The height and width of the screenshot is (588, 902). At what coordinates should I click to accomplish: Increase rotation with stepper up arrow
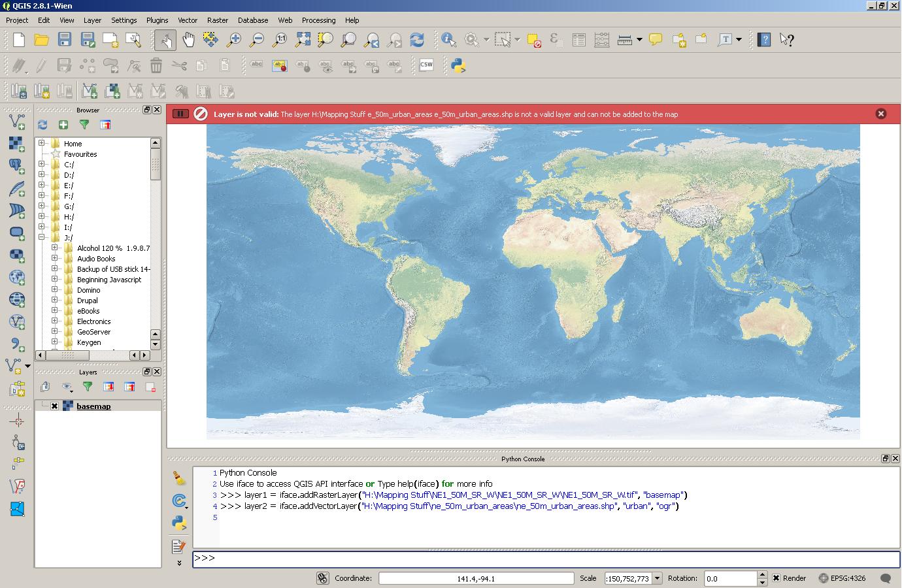coord(761,575)
